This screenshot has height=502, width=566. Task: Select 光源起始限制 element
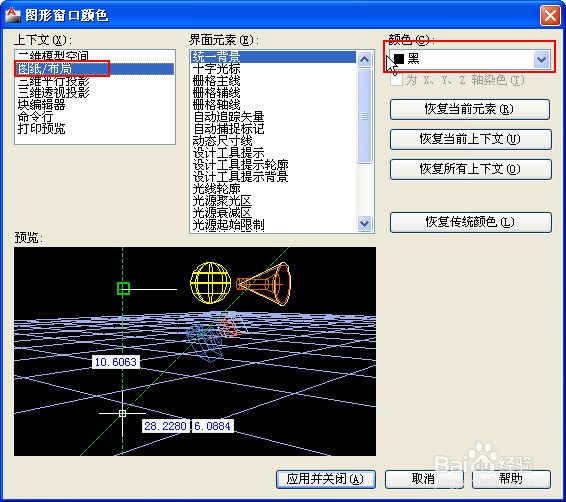click(x=273, y=225)
